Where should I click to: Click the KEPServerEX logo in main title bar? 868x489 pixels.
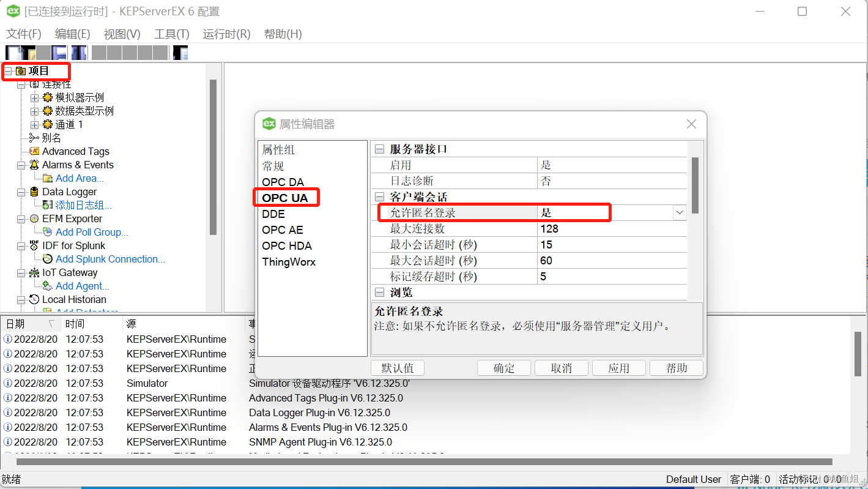pos(13,11)
